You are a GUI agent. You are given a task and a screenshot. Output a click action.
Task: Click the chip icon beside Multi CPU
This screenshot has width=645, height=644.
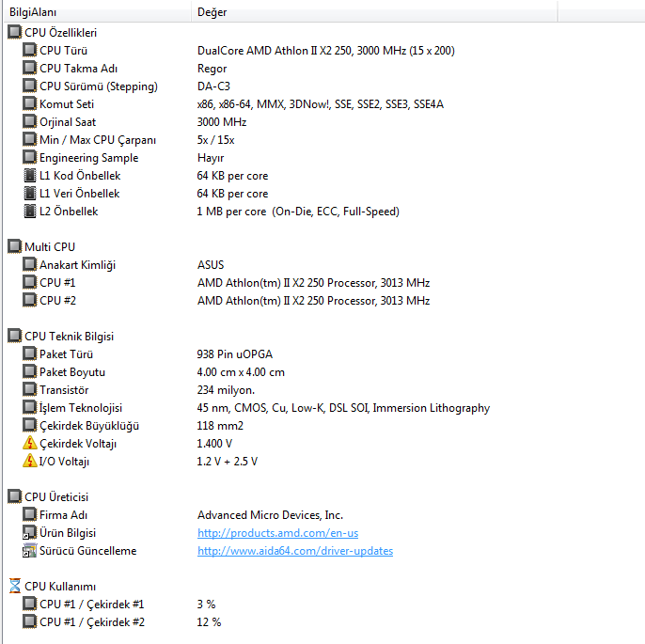pos(14,246)
